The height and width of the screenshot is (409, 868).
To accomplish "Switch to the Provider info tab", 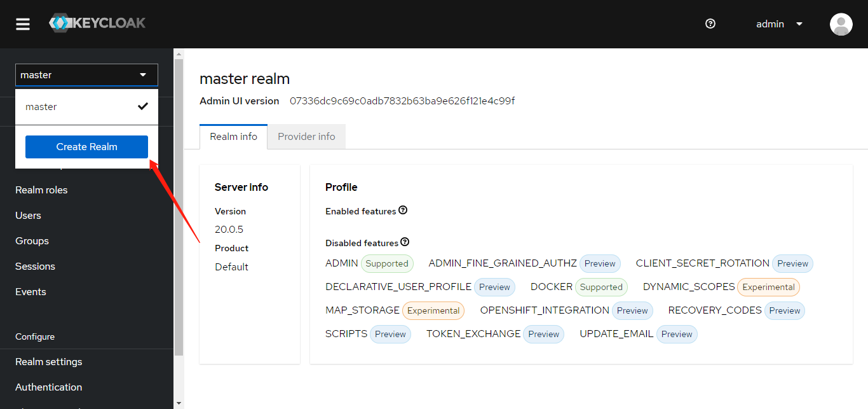I will pos(306,137).
